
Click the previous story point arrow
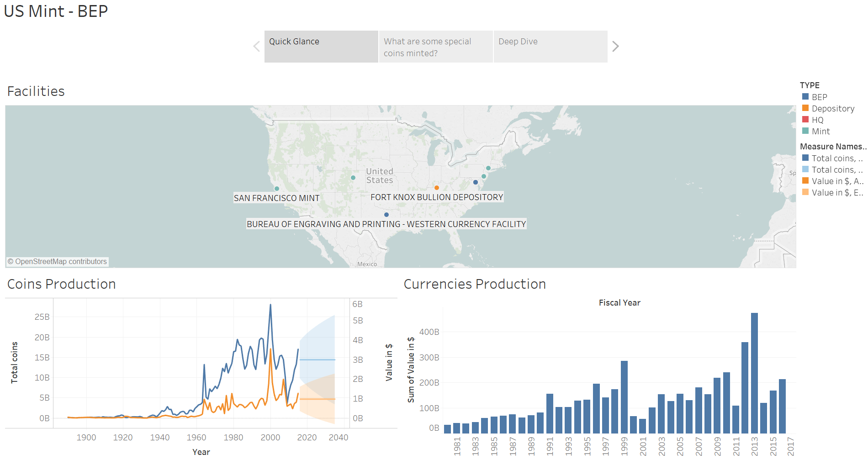[x=257, y=47]
